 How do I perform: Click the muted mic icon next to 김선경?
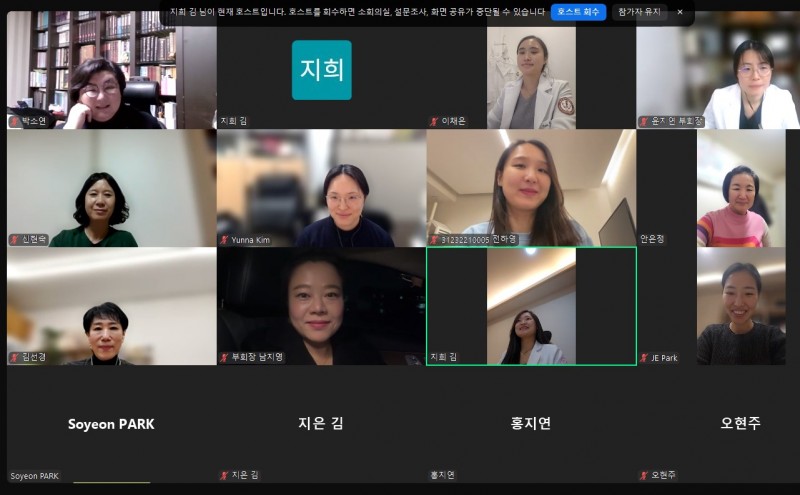point(15,357)
